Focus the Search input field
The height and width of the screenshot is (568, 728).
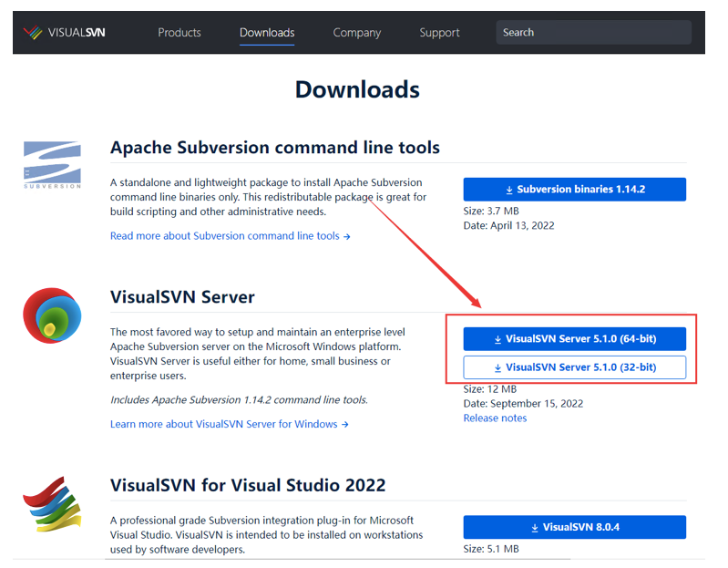[593, 33]
